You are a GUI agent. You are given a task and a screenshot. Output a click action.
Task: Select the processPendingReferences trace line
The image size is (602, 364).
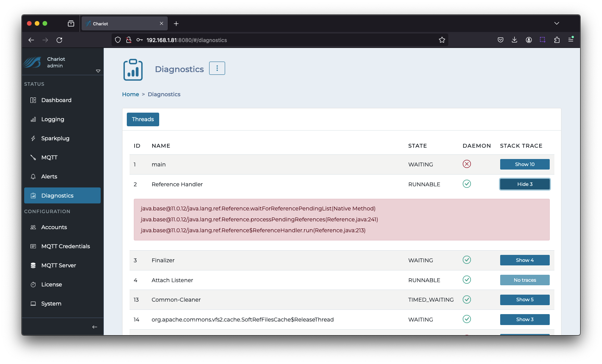[259, 219]
